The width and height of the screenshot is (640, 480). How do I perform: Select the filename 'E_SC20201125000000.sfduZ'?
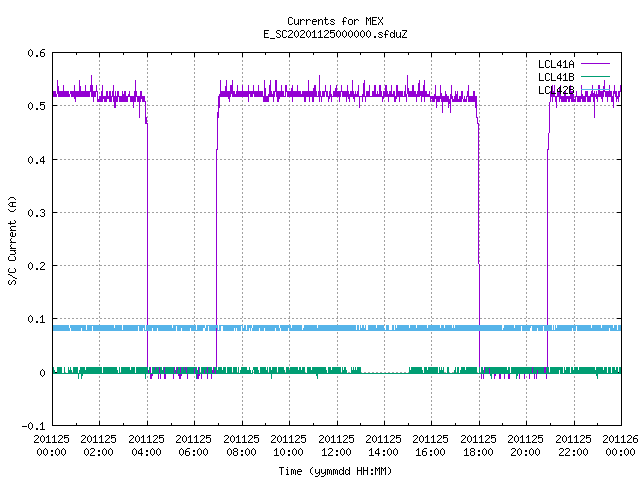(x=335, y=34)
